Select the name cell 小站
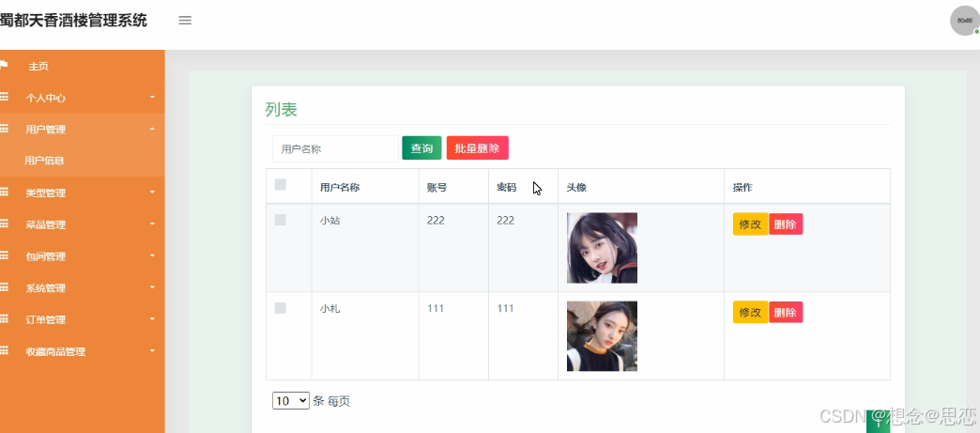The width and height of the screenshot is (980, 433). pos(330,220)
